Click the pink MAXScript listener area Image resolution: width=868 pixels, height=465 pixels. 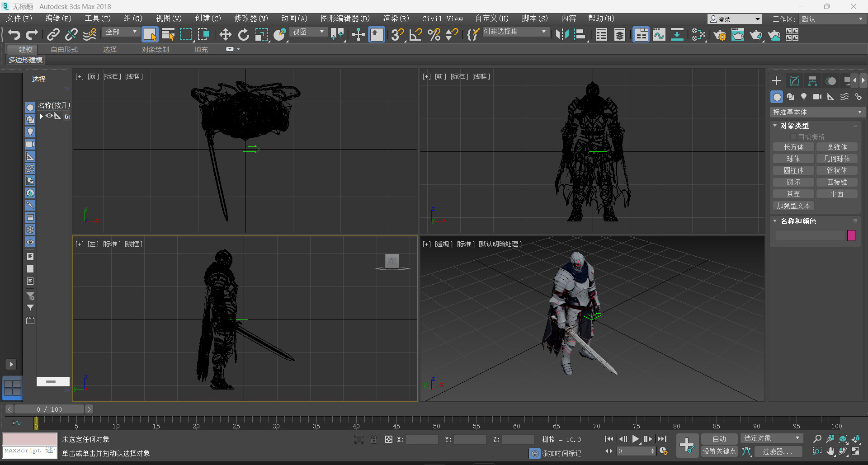[30, 439]
